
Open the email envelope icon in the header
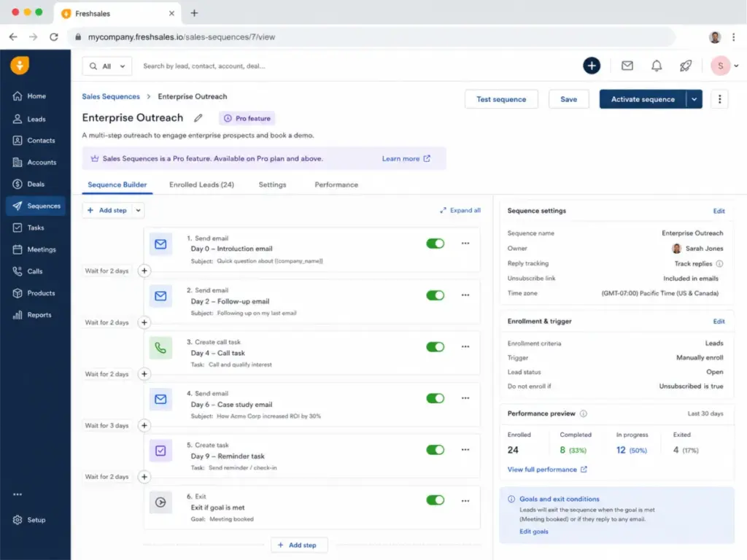(627, 66)
